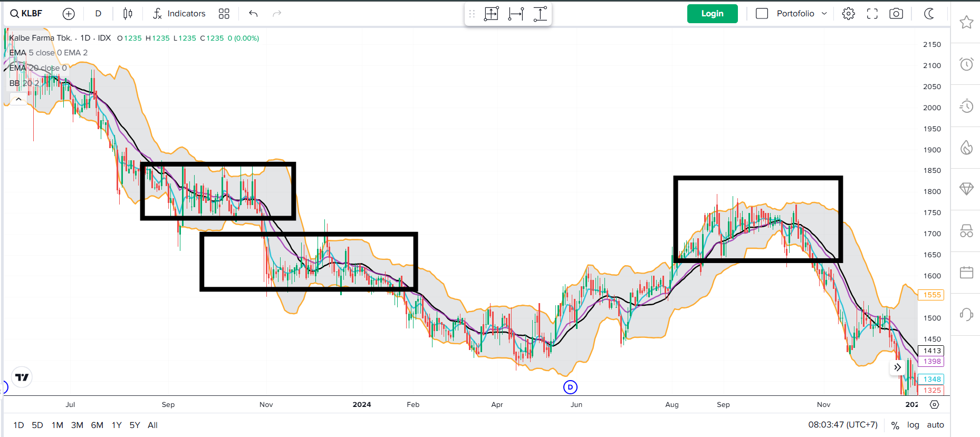This screenshot has height=437, width=980.
Task: Open the KLBF symbol search
Action: [26, 14]
